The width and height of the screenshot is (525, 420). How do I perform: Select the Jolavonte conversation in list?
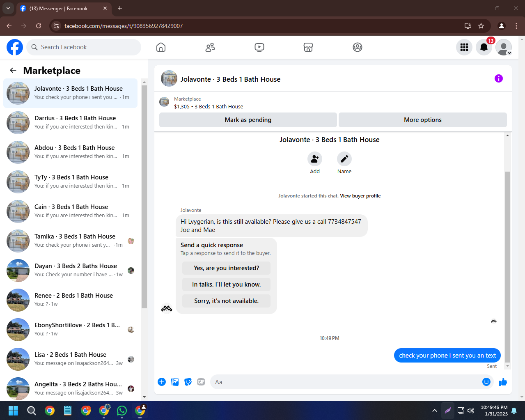[70, 93]
